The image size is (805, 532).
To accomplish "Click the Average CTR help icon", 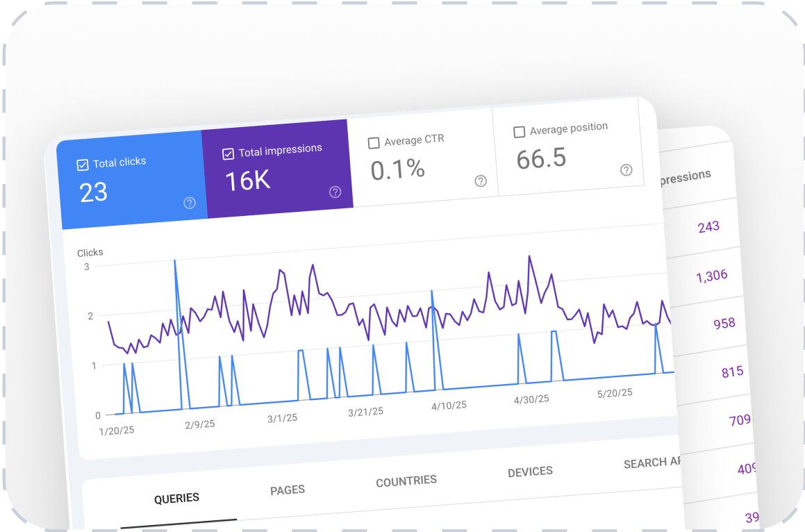I will coord(481,181).
